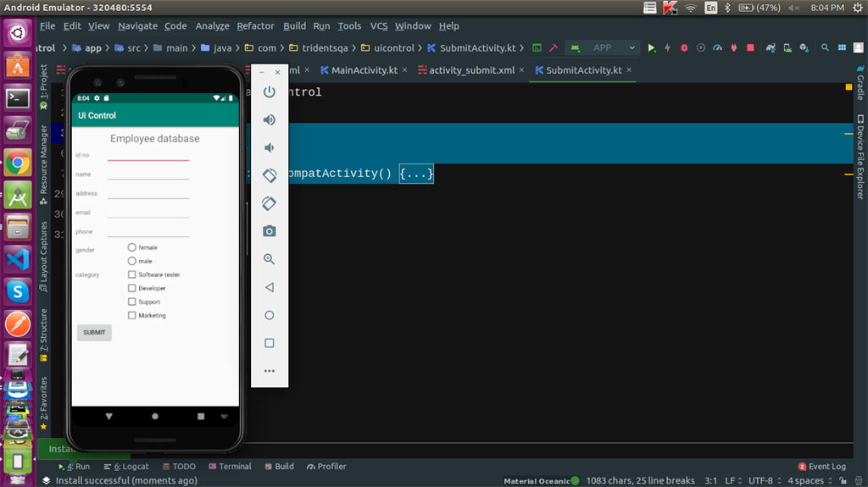Click emulator Home circle in side toolbar
The image size is (868, 487).
click(x=269, y=315)
